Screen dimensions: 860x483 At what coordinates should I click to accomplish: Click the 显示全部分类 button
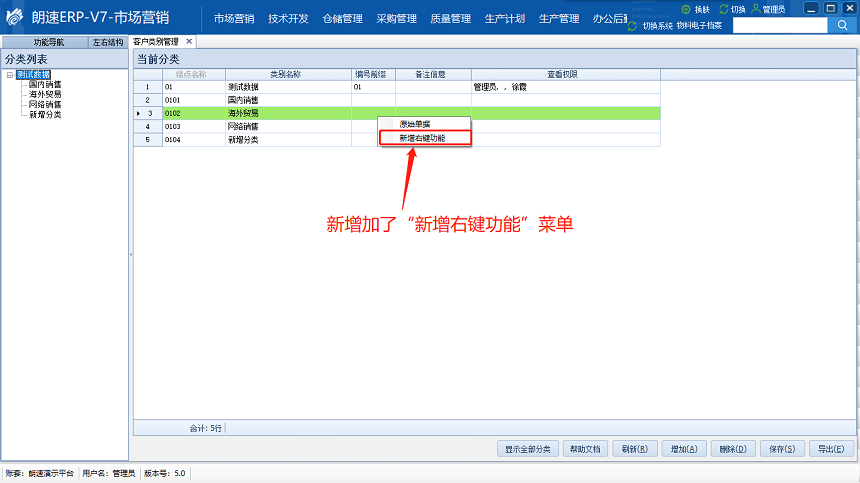(527, 449)
